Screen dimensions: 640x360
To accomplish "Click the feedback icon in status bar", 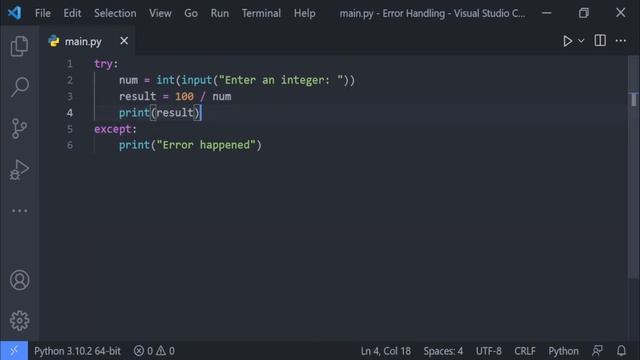I will tap(598, 351).
